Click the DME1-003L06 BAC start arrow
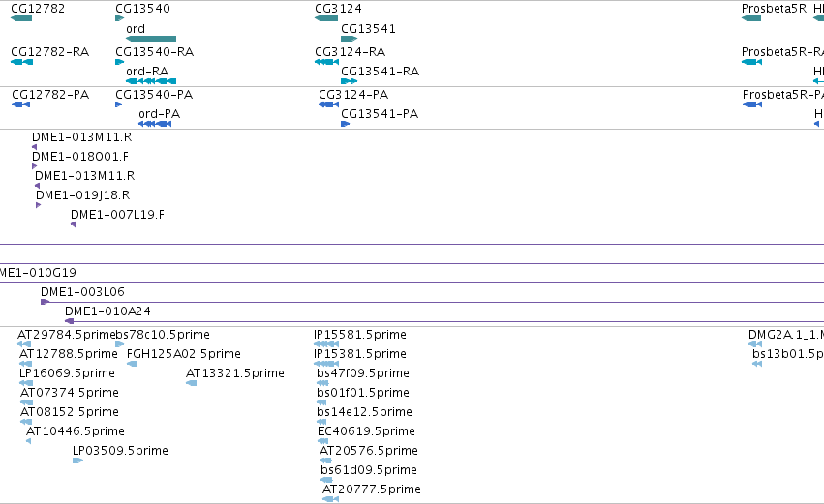This screenshot has height=504, width=824. pos(45,302)
